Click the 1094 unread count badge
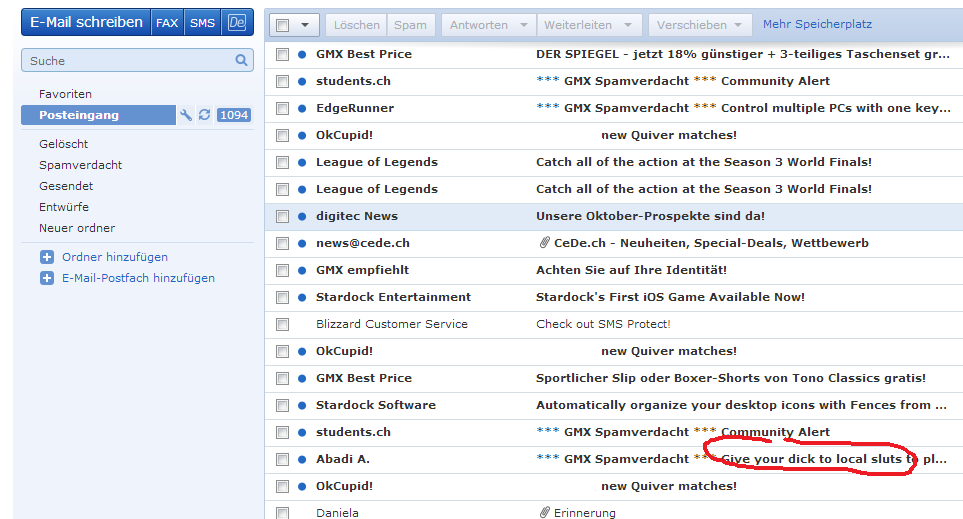This screenshot has height=519, width=963. [x=234, y=115]
